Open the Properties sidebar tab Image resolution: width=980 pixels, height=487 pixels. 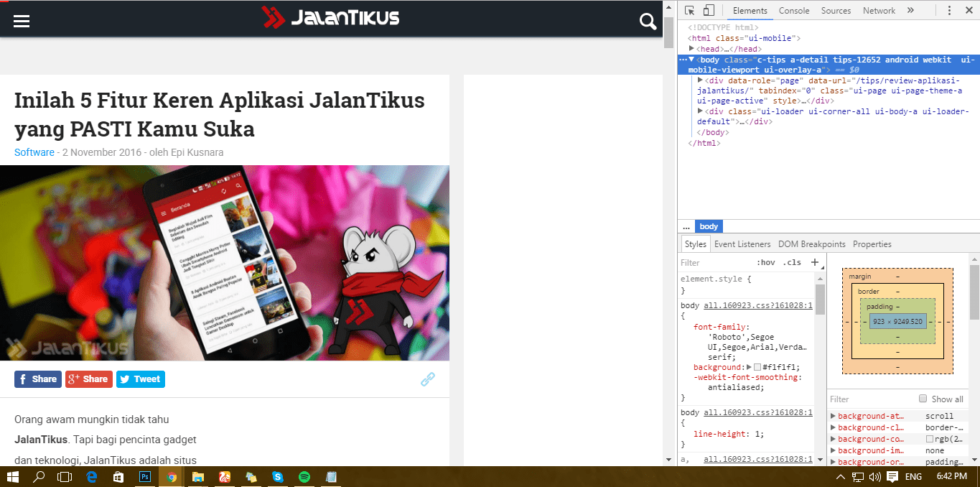pos(872,244)
